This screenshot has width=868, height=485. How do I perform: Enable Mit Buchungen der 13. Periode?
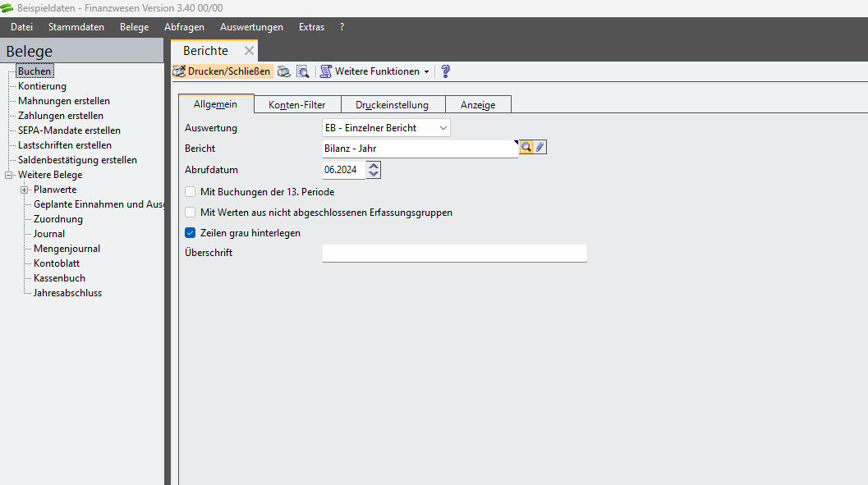pyautogui.click(x=191, y=192)
